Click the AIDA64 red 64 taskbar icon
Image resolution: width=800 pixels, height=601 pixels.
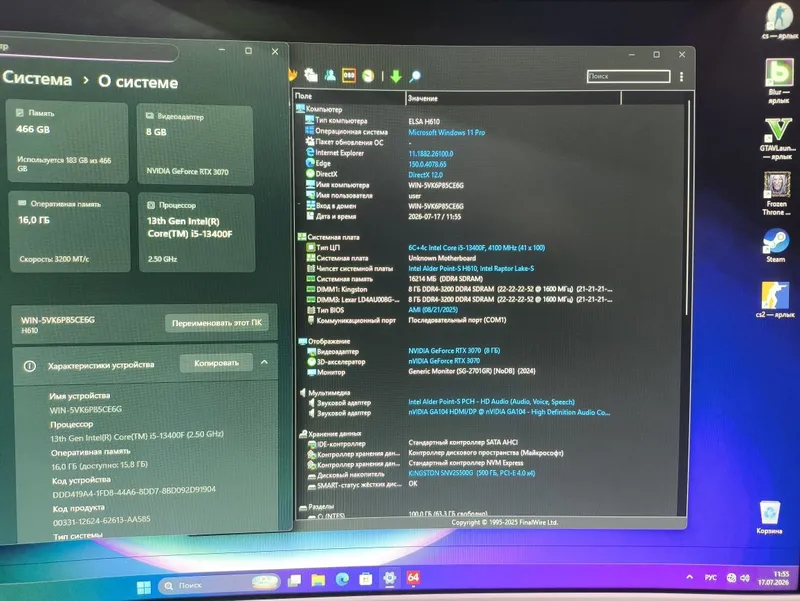[x=413, y=578]
